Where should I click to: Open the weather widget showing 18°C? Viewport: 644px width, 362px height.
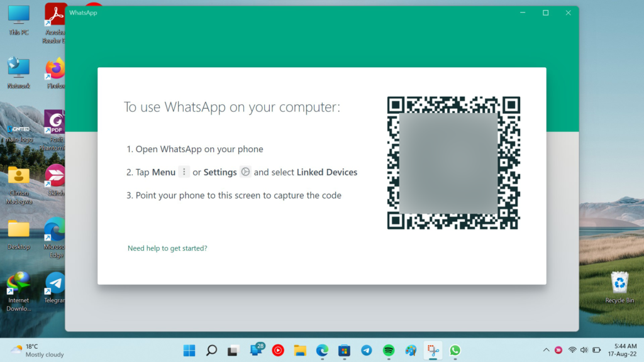pos(37,351)
